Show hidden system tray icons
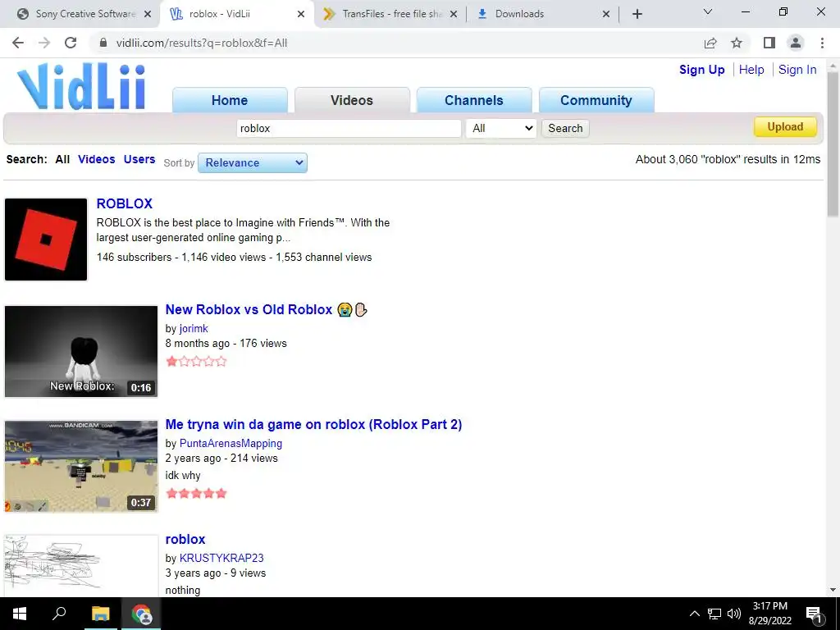The image size is (840, 630). point(694,614)
